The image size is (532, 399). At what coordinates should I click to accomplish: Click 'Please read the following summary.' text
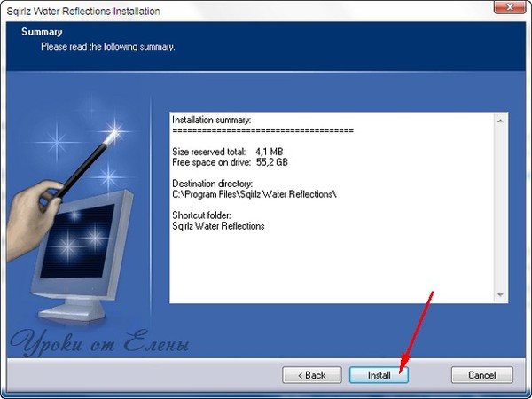(108, 46)
